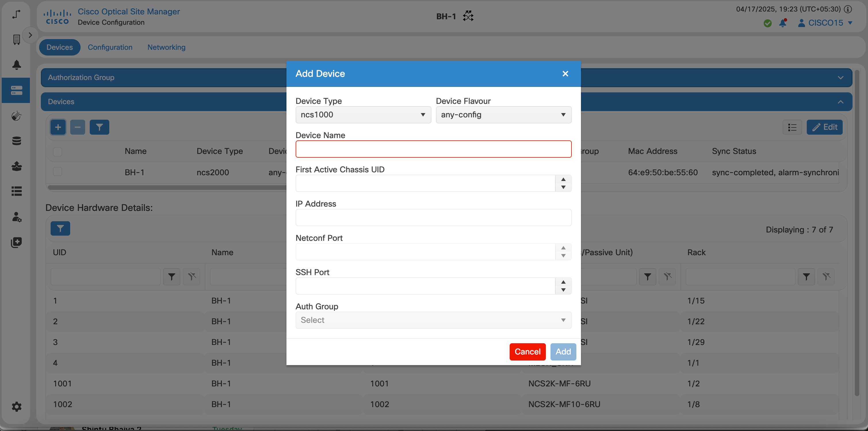
Task: Collapse the Devices section
Action: 840,102
